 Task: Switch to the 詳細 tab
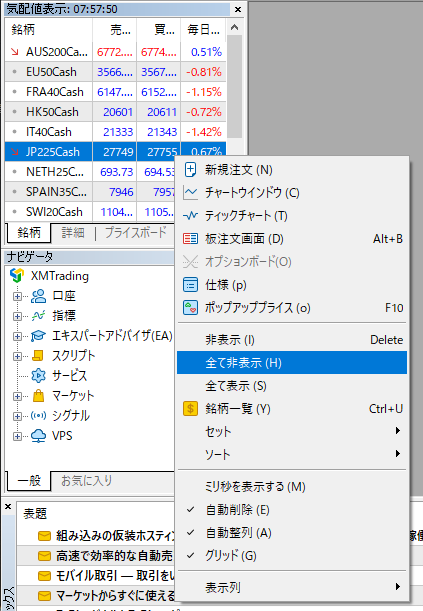[x=73, y=233]
